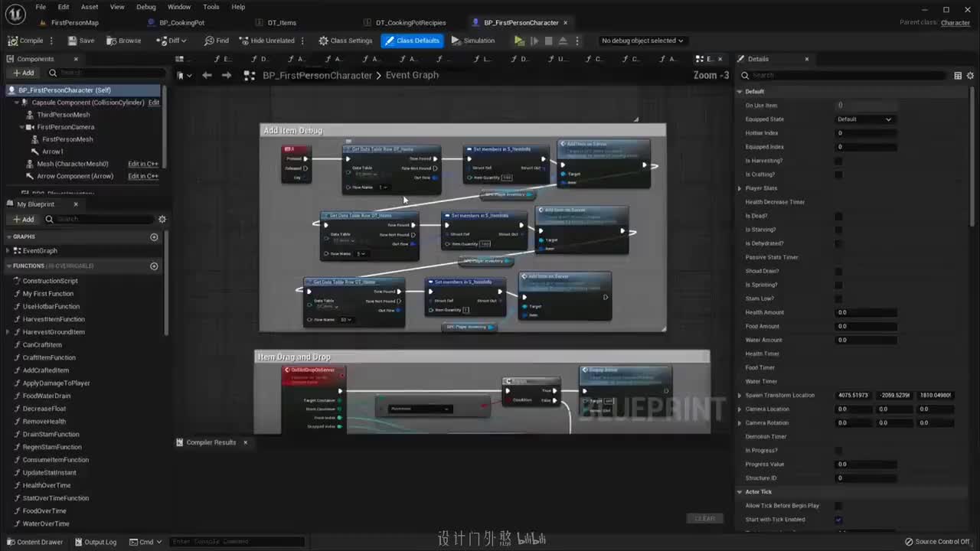
Task: Add new item in My Blueprint
Action: (x=23, y=219)
